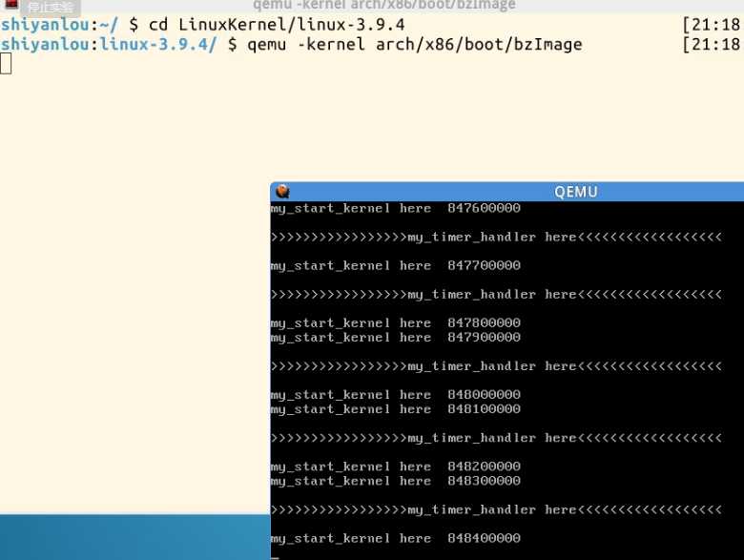
Task: Click the line 'my_start_kernel here 848300000'
Action: (x=396, y=481)
